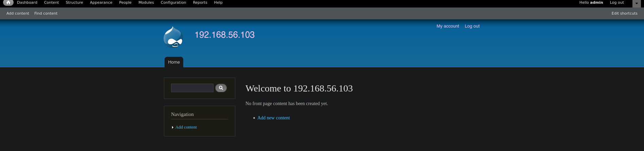Viewport: 644px width, 151px height.
Task: Select the Home tab
Action: 174,62
